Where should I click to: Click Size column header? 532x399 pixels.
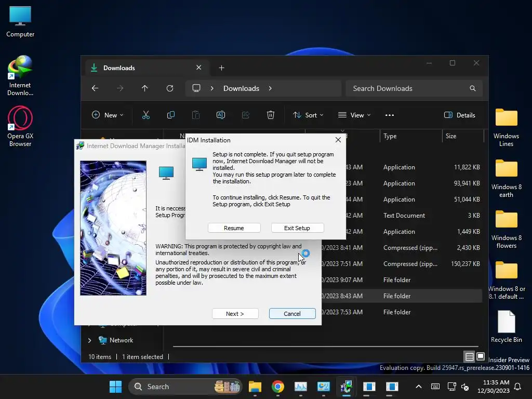tap(463, 136)
